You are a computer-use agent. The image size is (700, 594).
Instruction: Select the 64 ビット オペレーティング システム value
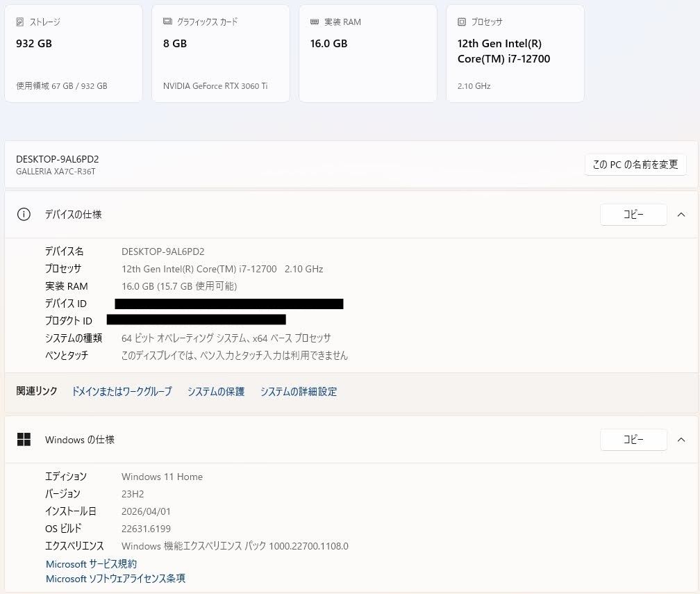pyautogui.click(x=226, y=338)
